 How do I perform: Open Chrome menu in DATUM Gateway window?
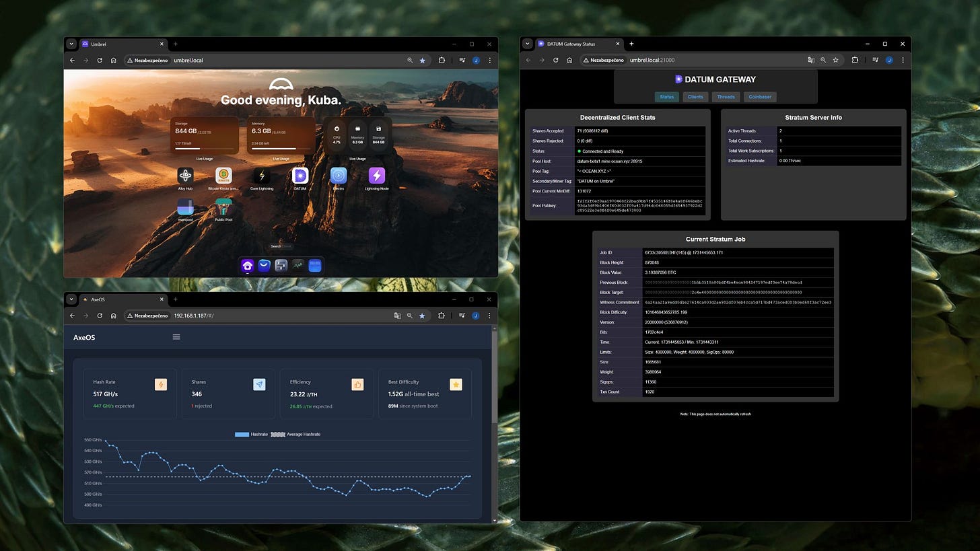[x=903, y=60]
